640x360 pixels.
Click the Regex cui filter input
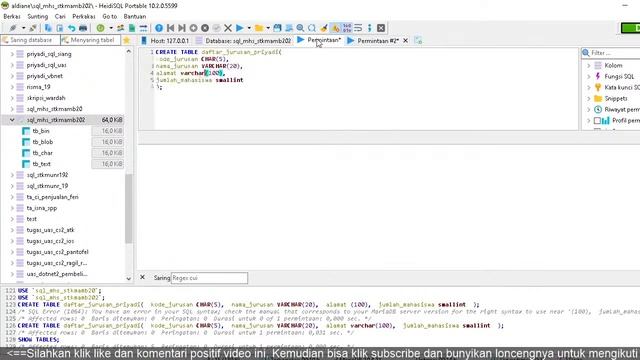pos(209,278)
